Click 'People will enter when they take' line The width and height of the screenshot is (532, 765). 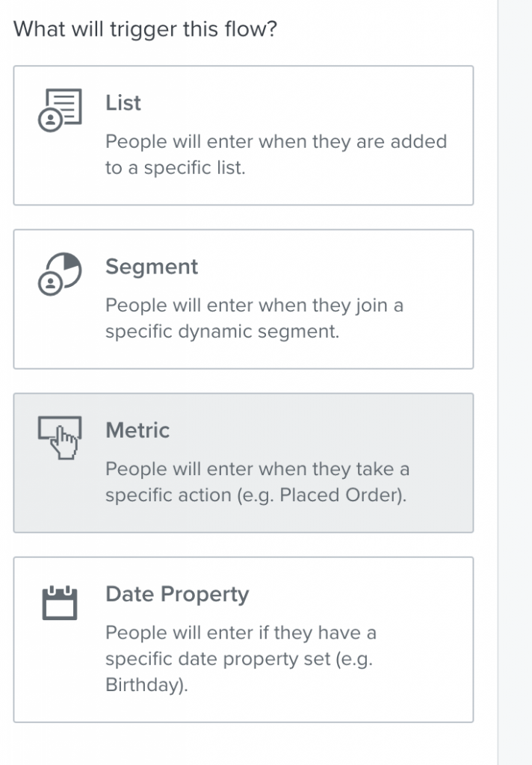(x=258, y=469)
